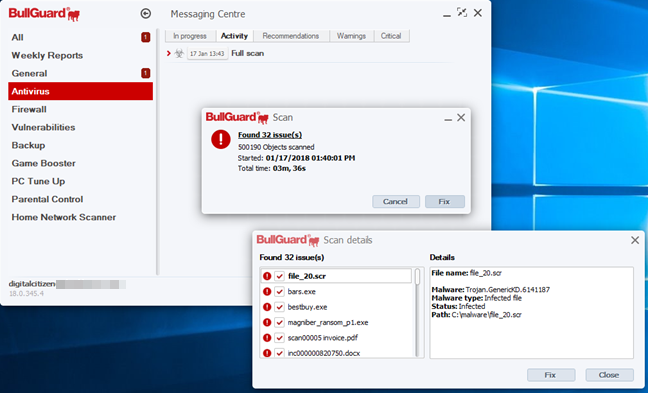Screen dimensions: 648x393
Task: Click Fix in the Scan dialog
Action: (445, 202)
